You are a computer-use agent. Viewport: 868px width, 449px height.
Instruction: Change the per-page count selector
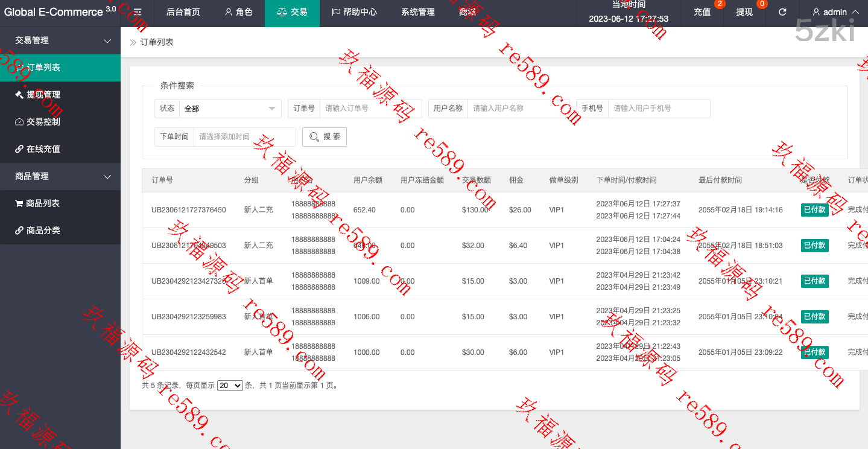230,385
